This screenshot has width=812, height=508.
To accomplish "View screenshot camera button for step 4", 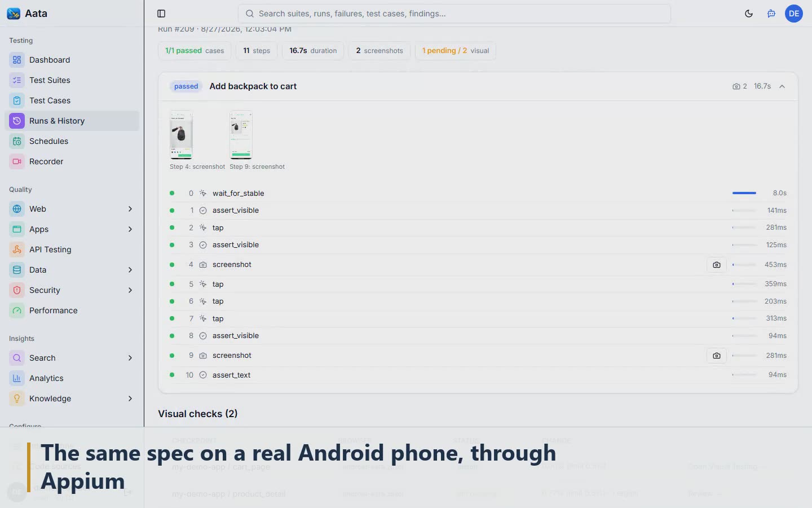I will click(x=716, y=265).
